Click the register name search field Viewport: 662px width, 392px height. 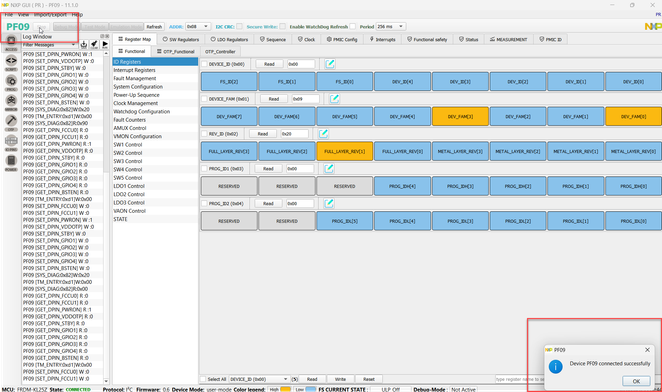click(x=520, y=379)
